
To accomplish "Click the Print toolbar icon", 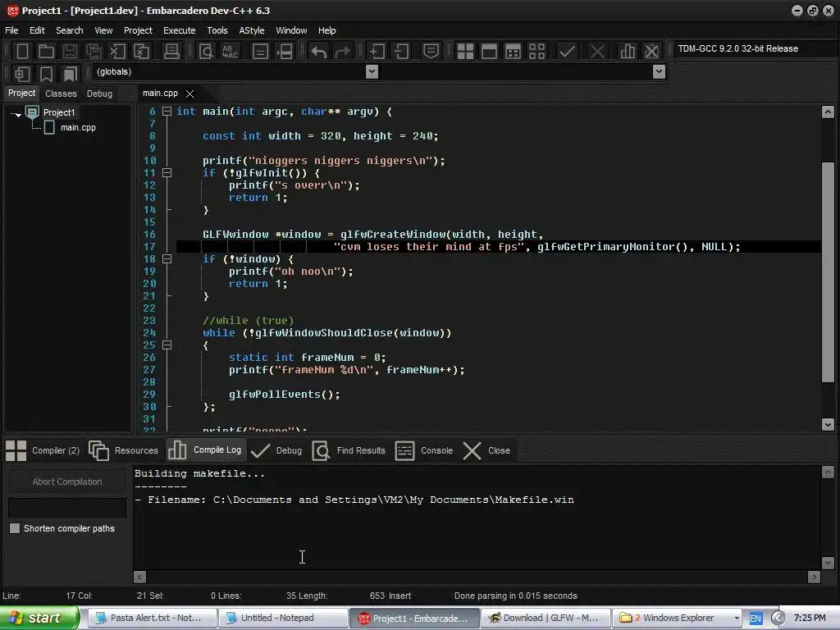I will (171, 52).
